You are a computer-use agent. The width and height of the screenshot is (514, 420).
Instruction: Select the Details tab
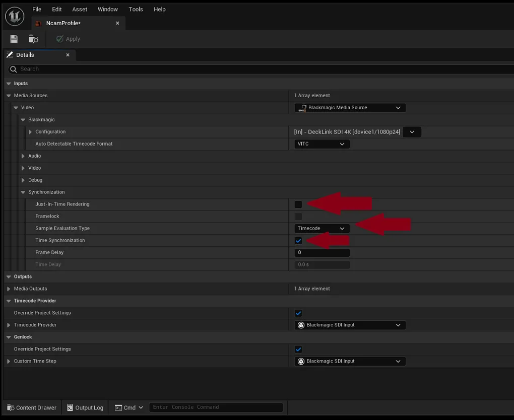(40, 55)
